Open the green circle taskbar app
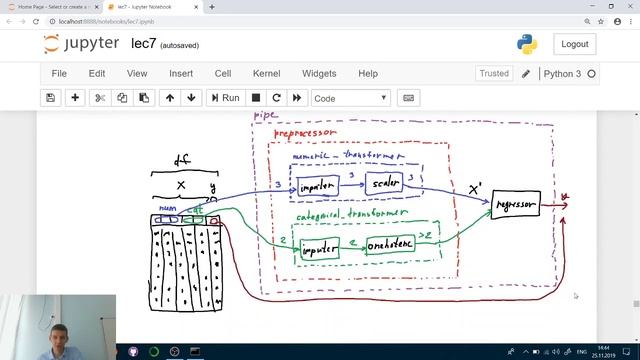The width and height of the screenshot is (640, 360). tap(154, 351)
